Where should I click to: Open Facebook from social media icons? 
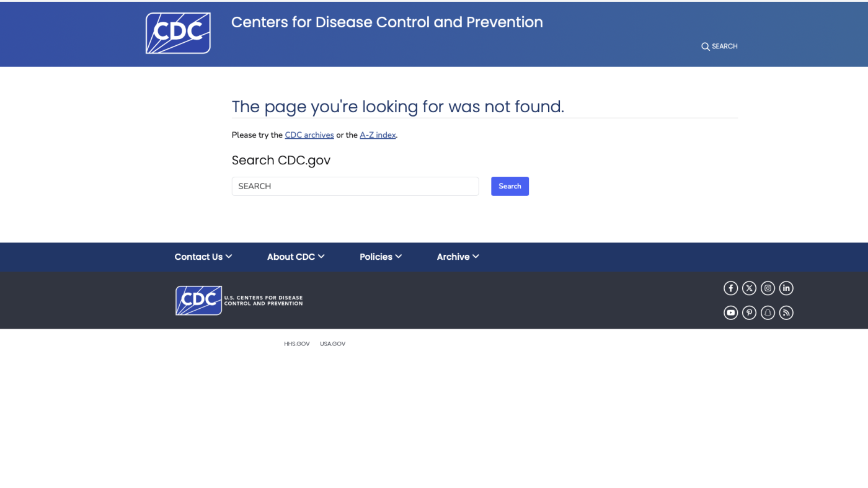730,288
